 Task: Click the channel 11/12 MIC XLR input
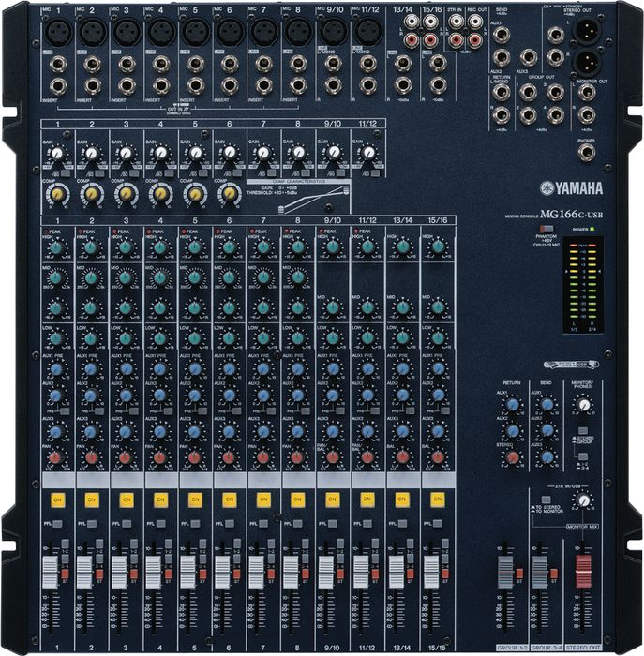[367, 31]
